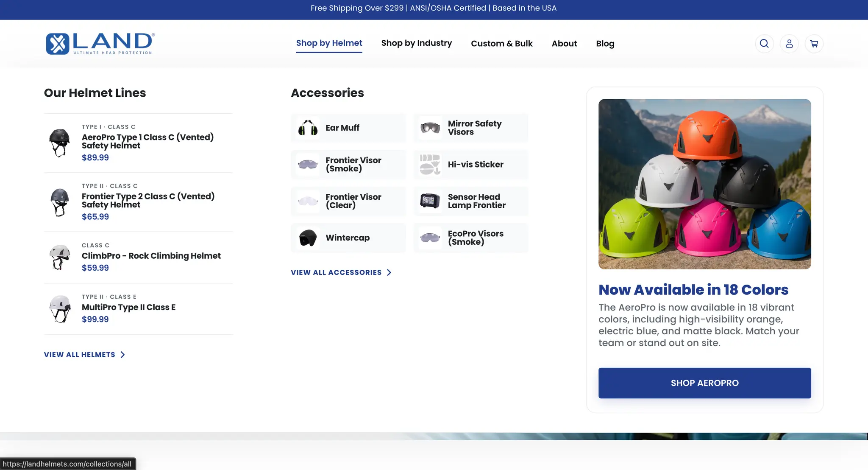Click the AeroPro black helmet thumbnail

(x=59, y=143)
